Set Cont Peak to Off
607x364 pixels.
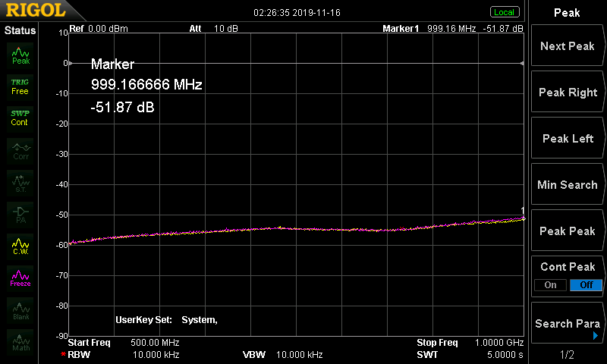coord(586,285)
